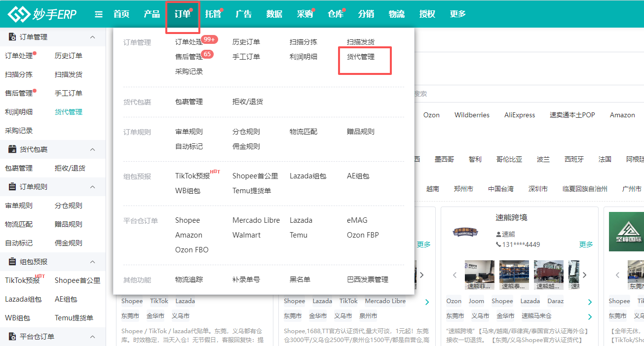Viewport: 644px width, 346px height.
Task: Click the 组包预报 section icon in the sidebar
Action: tap(12, 262)
